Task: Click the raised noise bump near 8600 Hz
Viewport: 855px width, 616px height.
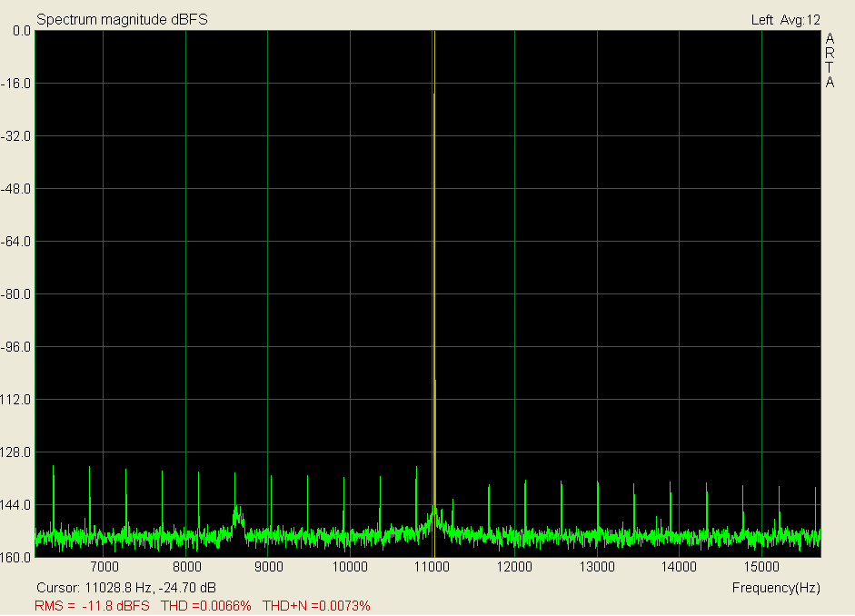Action: pos(238,516)
